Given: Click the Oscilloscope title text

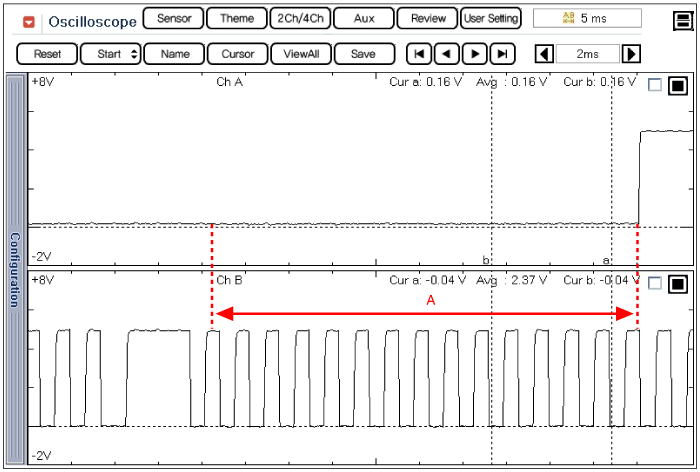Looking at the screenshot, I should [92, 21].
